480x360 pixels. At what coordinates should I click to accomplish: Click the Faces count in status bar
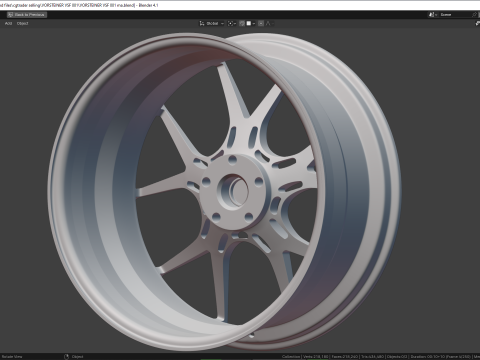[x=345, y=357]
